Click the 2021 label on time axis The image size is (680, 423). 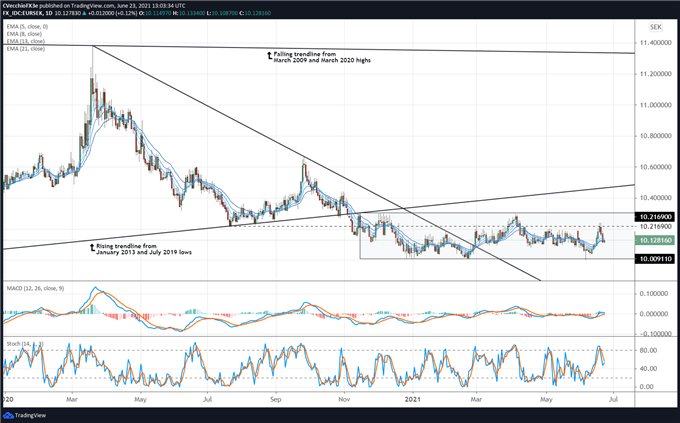[x=413, y=399]
